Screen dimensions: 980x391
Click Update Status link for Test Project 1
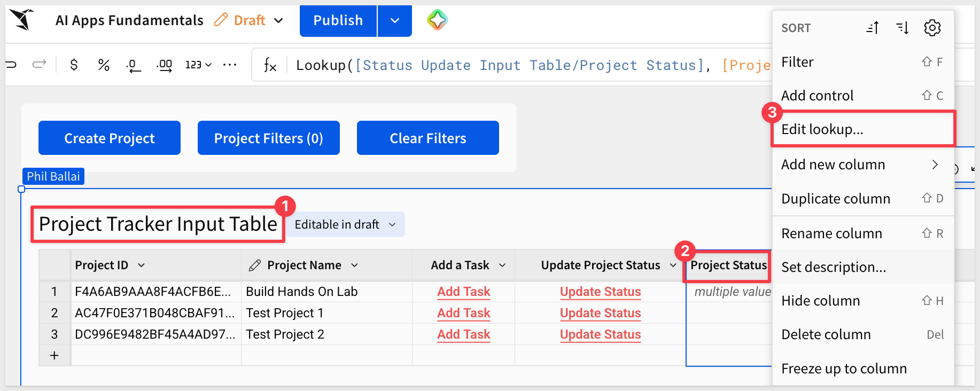coord(601,313)
